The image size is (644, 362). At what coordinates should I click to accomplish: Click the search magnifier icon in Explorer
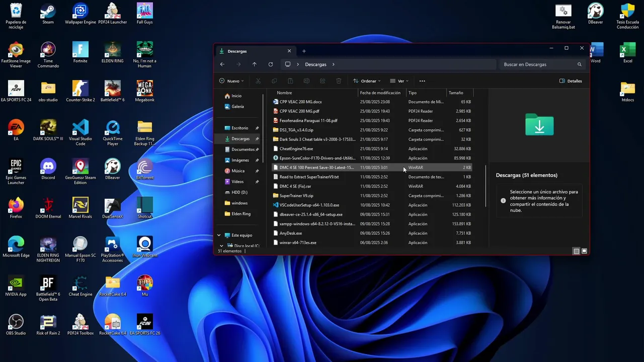pos(580,64)
